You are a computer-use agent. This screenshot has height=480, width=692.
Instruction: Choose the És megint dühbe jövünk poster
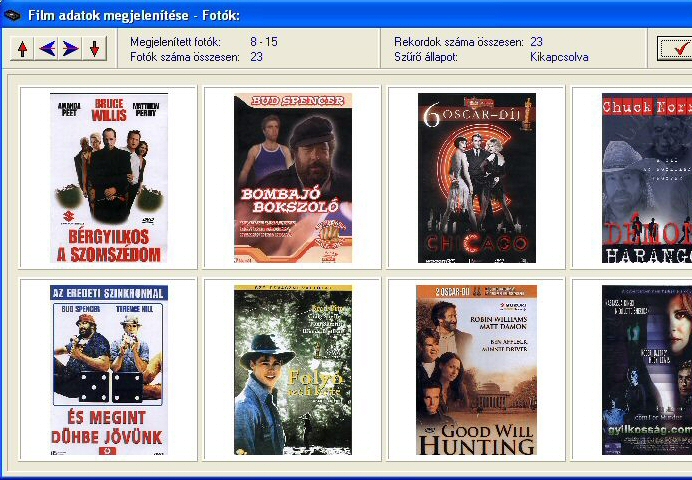tap(109, 370)
